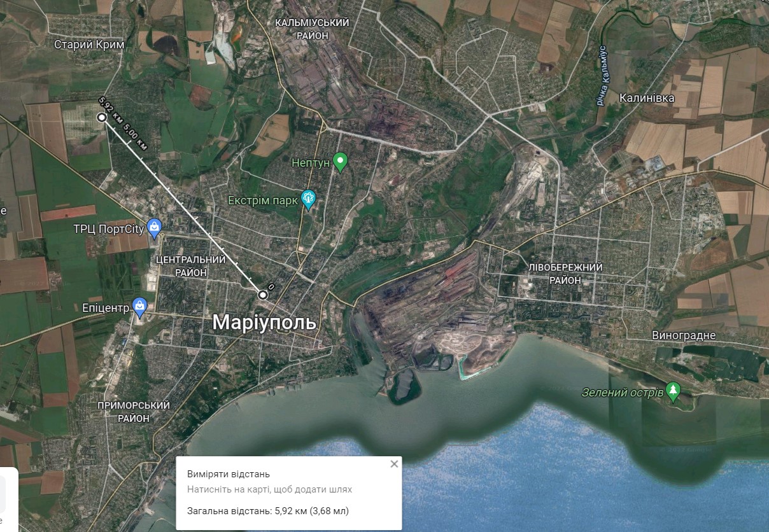Click the Калинівка village label
Viewport: 769px width, 532px height.
647,98
